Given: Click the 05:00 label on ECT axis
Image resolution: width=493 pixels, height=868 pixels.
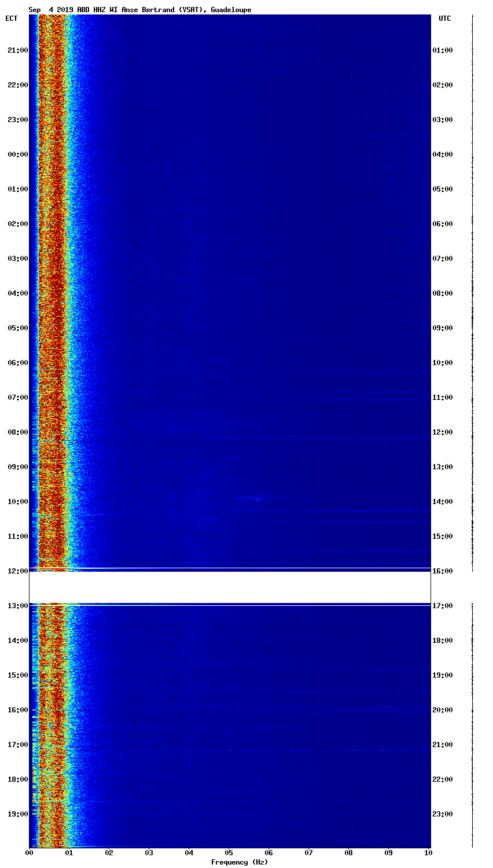Looking at the screenshot, I should tap(17, 328).
